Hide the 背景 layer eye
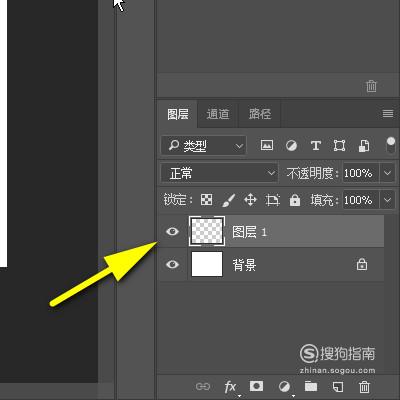The width and height of the screenshot is (400, 400). (x=172, y=264)
